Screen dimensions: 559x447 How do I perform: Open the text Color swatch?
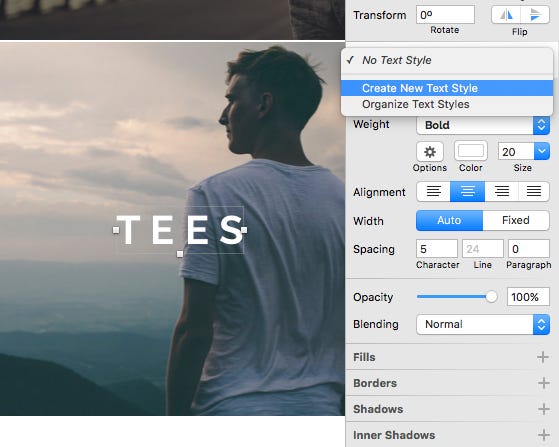click(x=471, y=151)
